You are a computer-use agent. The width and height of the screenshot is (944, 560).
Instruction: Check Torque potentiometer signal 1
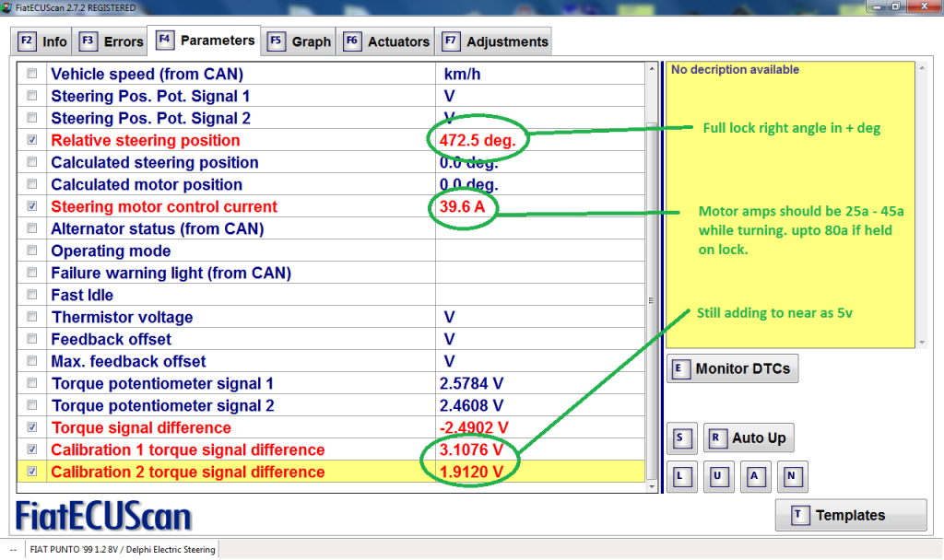pyautogui.click(x=33, y=384)
